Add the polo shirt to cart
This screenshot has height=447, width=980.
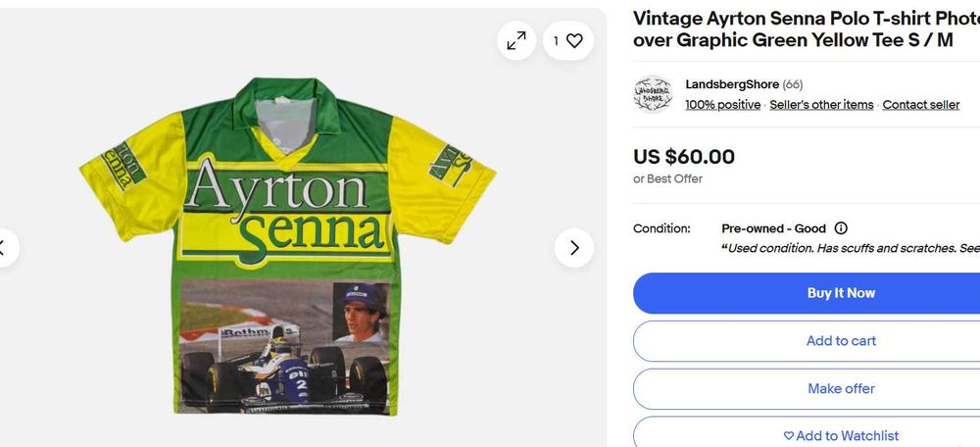click(x=841, y=341)
